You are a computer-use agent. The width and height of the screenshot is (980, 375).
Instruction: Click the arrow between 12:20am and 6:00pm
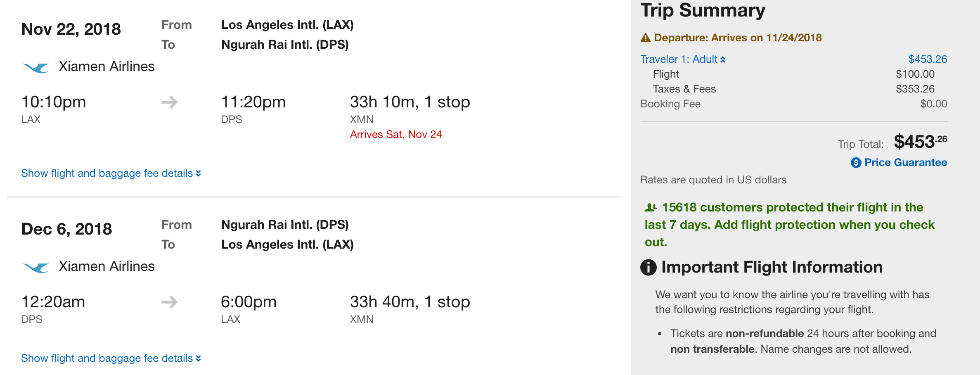(x=170, y=302)
